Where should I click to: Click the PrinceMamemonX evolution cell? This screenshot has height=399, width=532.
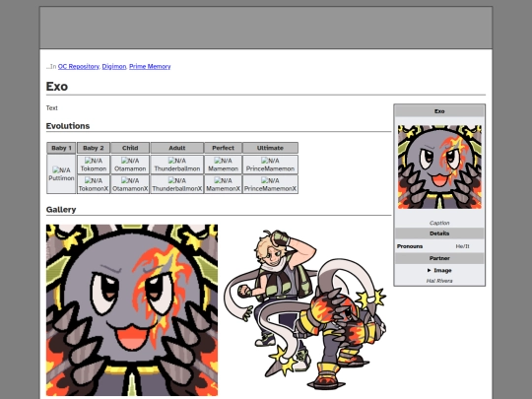click(270, 184)
